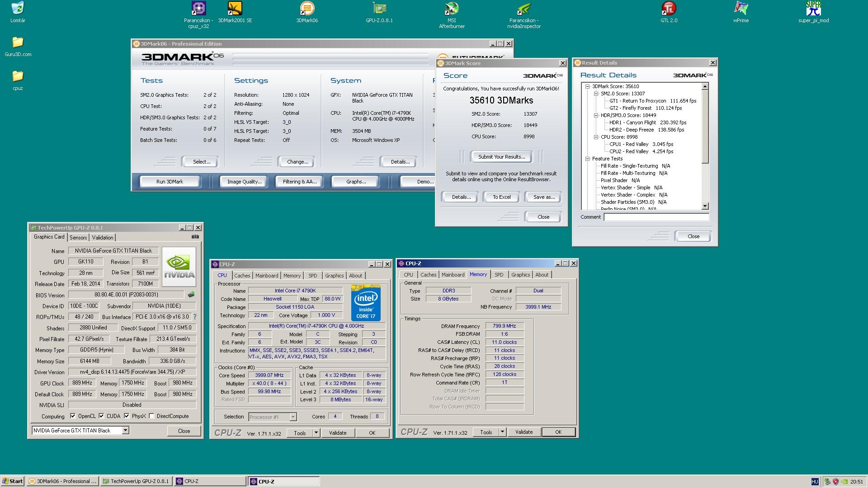Click the To Excel button

[x=501, y=197]
